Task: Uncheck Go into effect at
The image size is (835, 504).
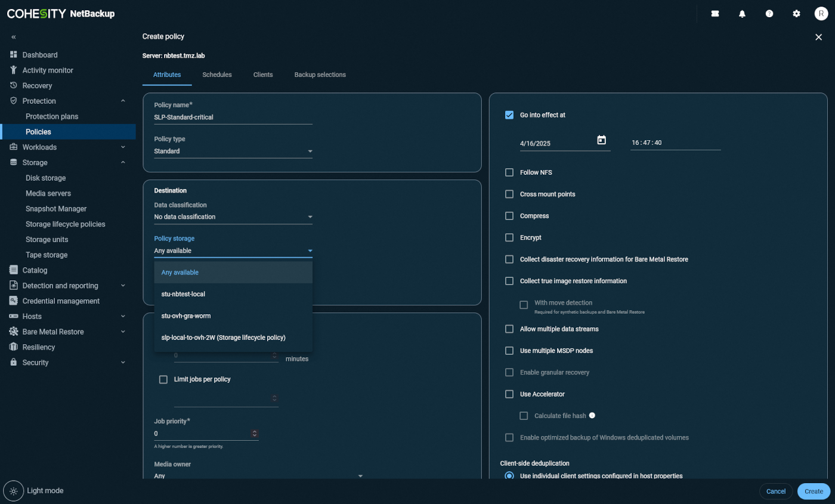Action: pos(509,115)
